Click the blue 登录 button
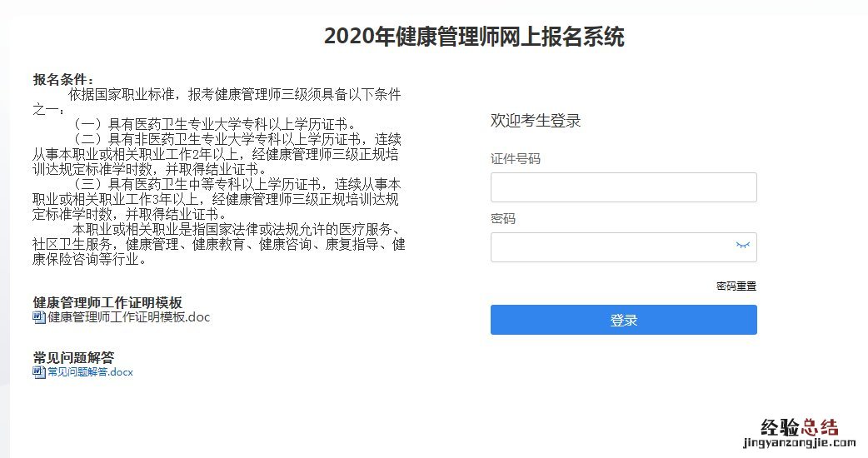 (x=623, y=320)
